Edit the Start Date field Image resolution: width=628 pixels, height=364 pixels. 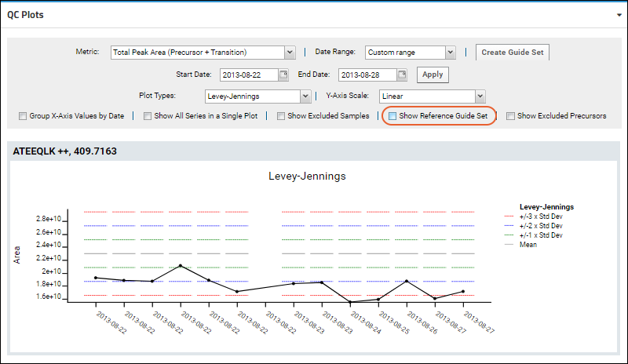click(x=249, y=75)
